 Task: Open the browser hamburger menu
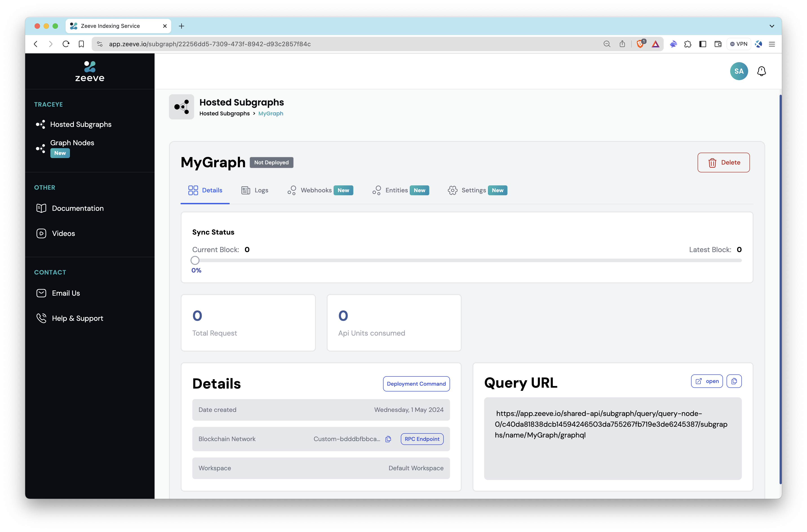pos(772,44)
